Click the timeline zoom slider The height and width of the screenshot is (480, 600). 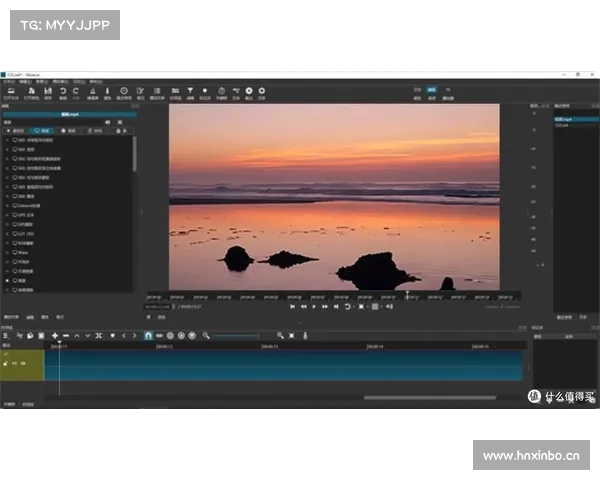click(235, 335)
